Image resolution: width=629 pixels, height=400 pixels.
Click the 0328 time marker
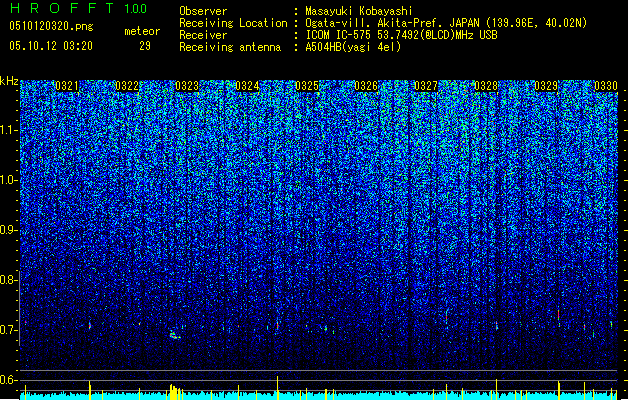486,86
